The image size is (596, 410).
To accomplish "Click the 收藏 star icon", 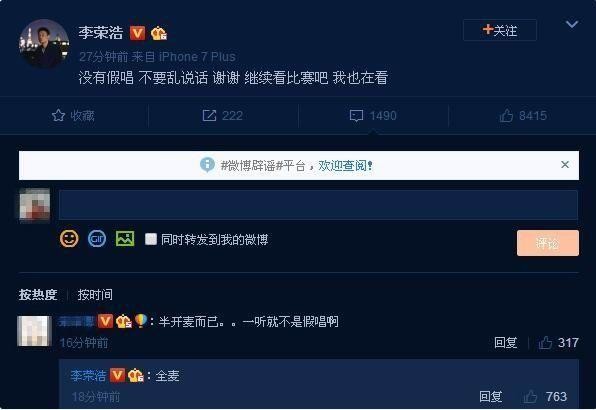I will pyautogui.click(x=58, y=115).
